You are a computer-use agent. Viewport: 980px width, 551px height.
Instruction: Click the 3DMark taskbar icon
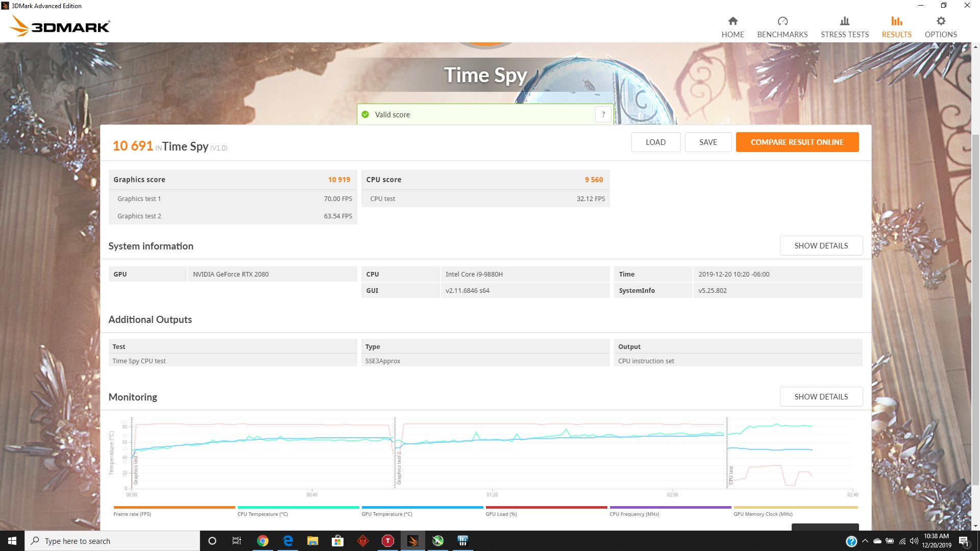pos(413,541)
